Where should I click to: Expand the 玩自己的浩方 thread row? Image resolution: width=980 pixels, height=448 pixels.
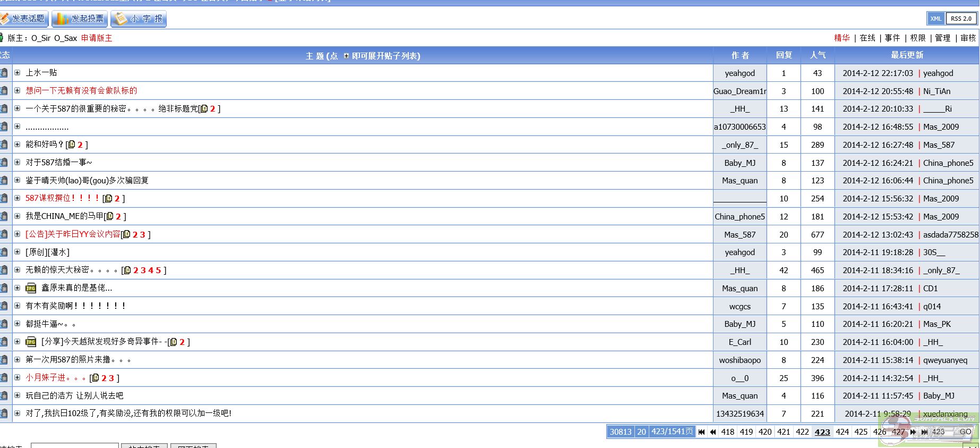tap(17, 396)
